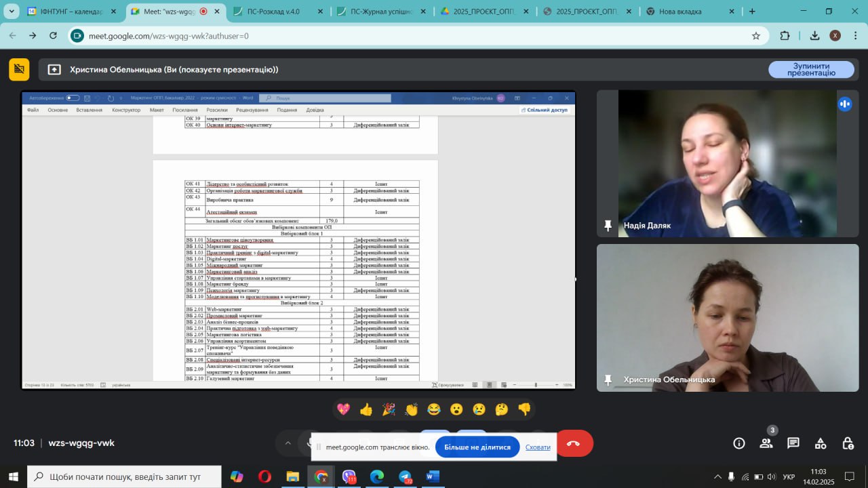Show the participants list

click(x=766, y=443)
